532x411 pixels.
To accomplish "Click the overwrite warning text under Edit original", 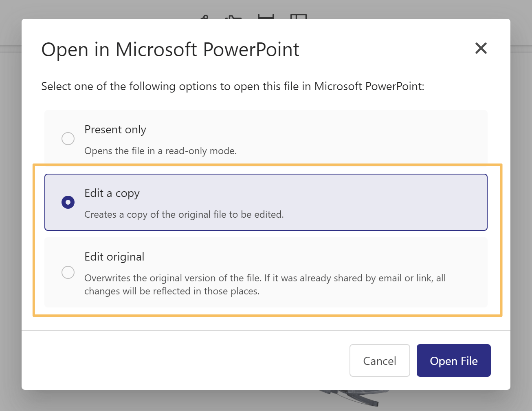I will coord(265,284).
